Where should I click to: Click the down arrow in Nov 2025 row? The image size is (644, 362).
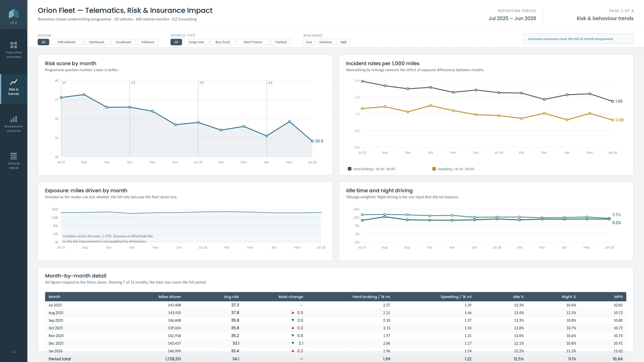[x=293, y=336]
